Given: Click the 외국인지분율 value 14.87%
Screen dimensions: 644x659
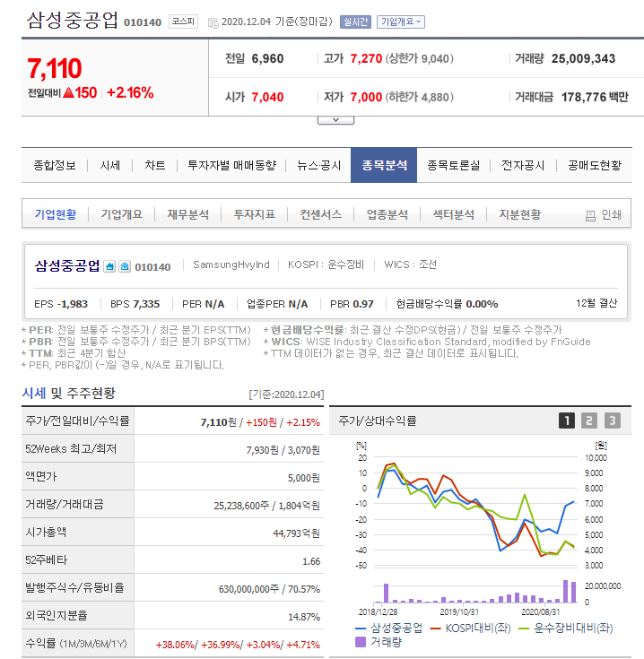Looking at the screenshot, I should tap(304, 617).
